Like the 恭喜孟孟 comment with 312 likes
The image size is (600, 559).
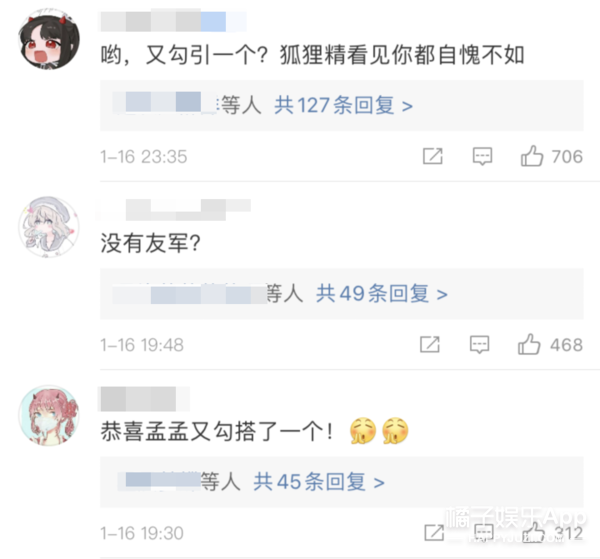pyautogui.click(x=533, y=532)
